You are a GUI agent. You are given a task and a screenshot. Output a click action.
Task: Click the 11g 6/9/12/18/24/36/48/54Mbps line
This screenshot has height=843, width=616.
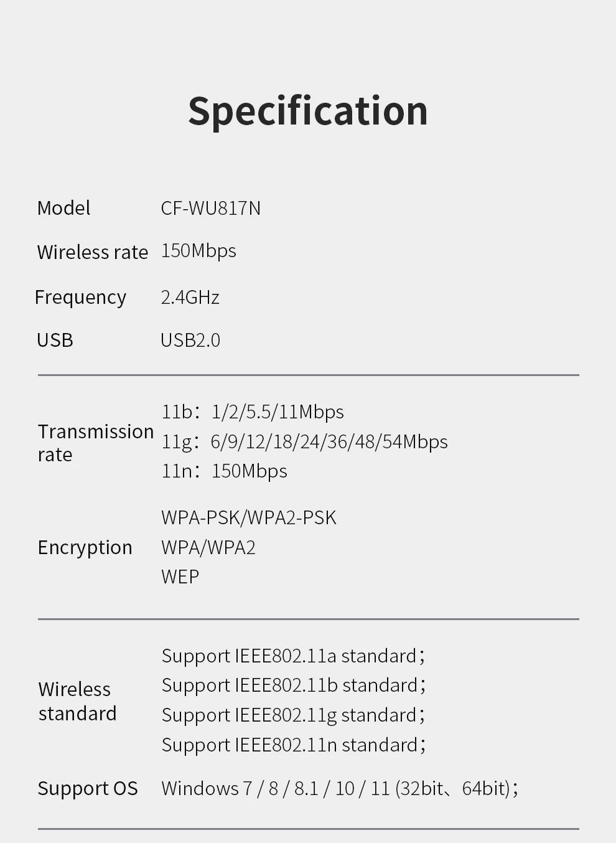(x=305, y=442)
